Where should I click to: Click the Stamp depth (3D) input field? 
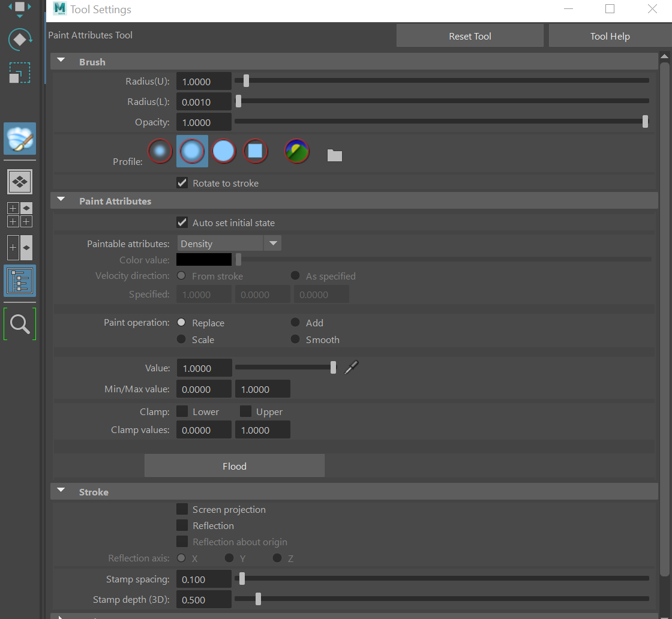tap(204, 600)
